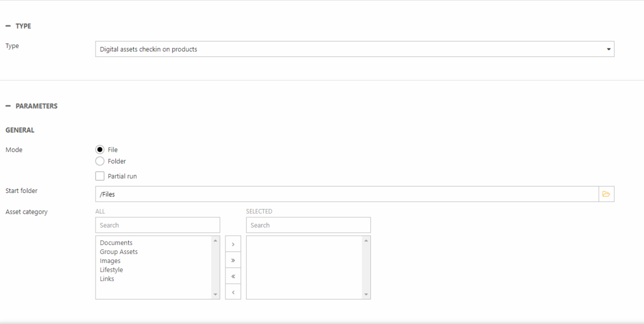This screenshot has width=644, height=324.
Task: Click the ALL categories search field
Action: point(157,225)
